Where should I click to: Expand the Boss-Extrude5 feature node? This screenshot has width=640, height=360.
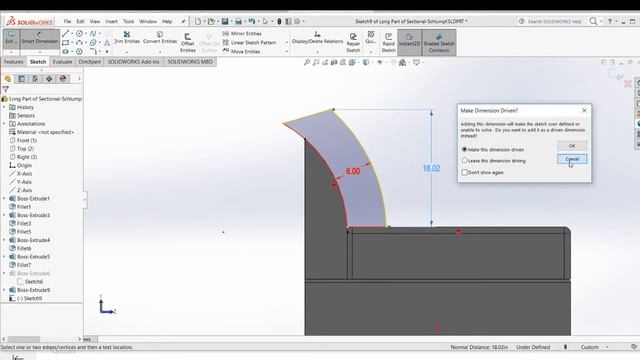point(4,257)
